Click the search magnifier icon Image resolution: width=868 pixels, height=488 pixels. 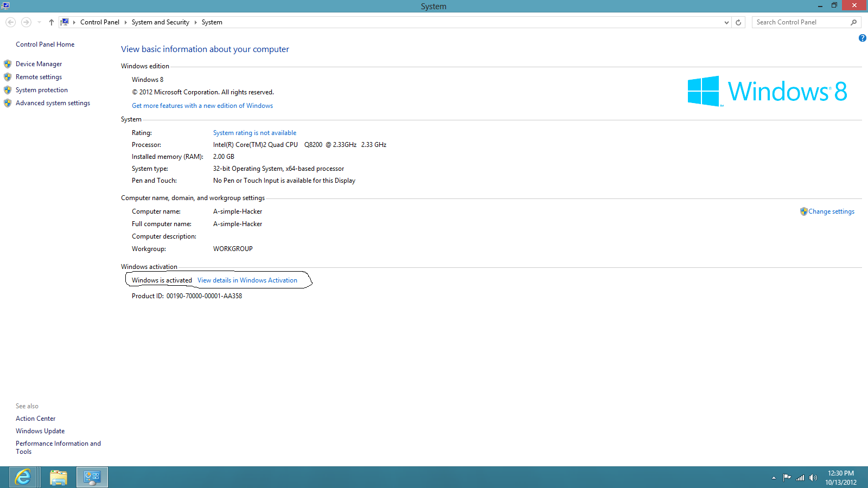[x=854, y=22]
